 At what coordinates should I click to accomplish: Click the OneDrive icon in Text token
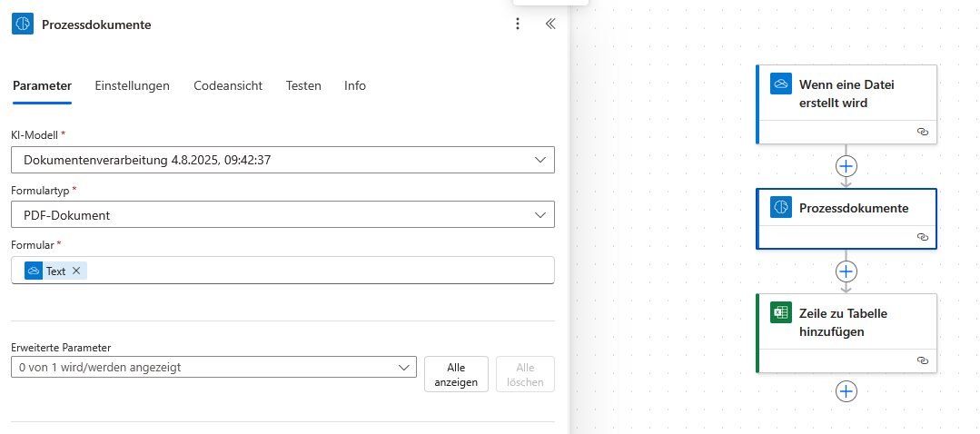34,271
